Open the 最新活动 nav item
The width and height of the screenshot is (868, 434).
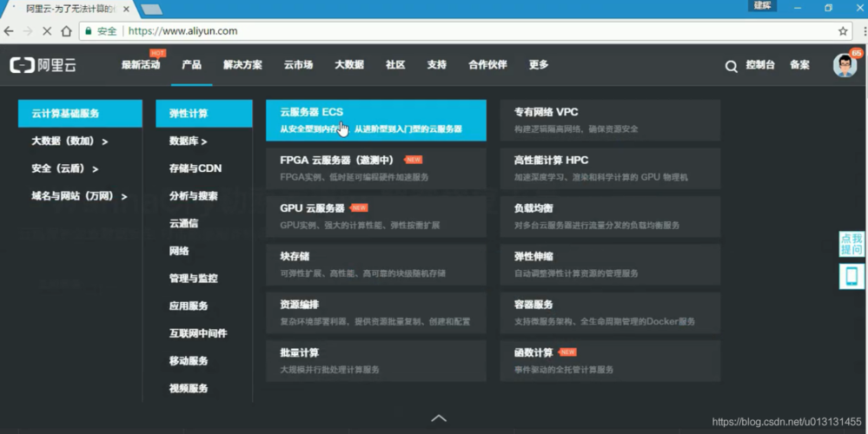coord(141,65)
